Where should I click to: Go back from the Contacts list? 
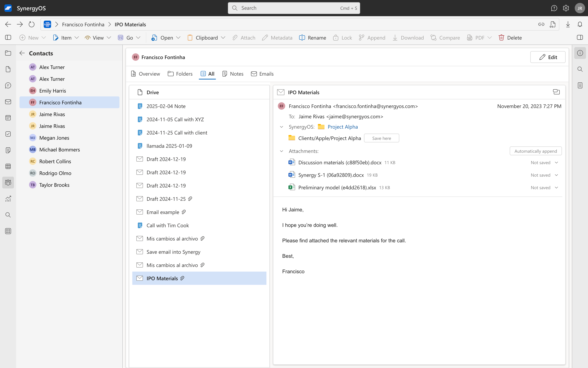pos(22,53)
